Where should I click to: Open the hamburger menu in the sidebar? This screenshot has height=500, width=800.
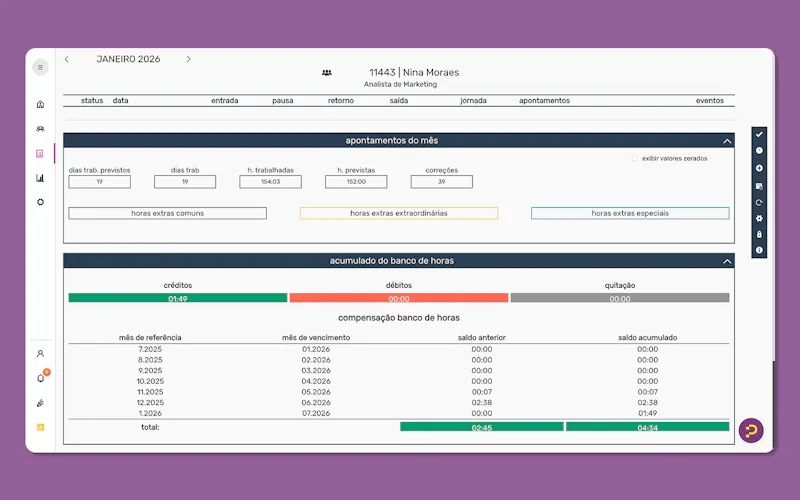point(40,67)
